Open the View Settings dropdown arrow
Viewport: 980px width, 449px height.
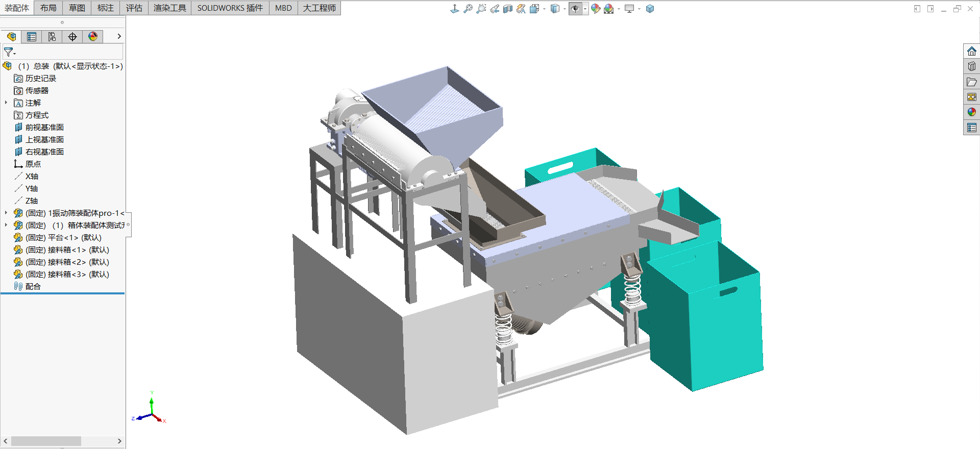tap(639, 9)
